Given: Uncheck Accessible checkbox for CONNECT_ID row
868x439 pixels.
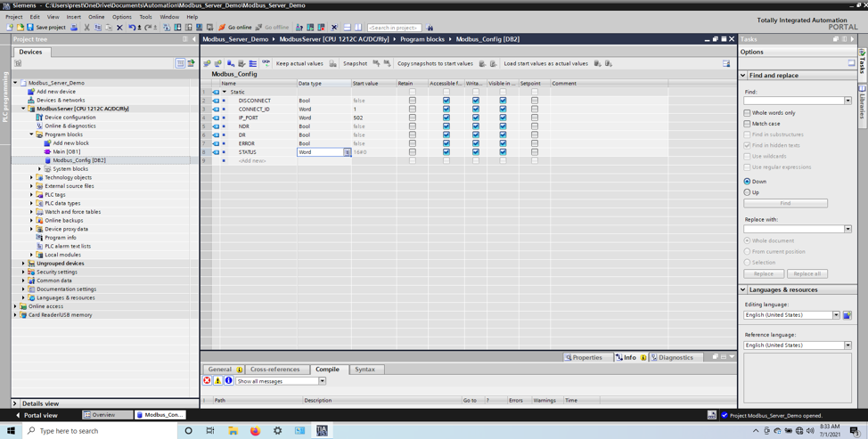Looking at the screenshot, I should pos(446,109).
